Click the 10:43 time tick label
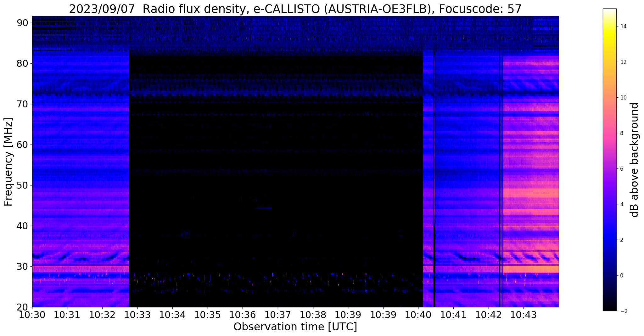 click(524, 314)
